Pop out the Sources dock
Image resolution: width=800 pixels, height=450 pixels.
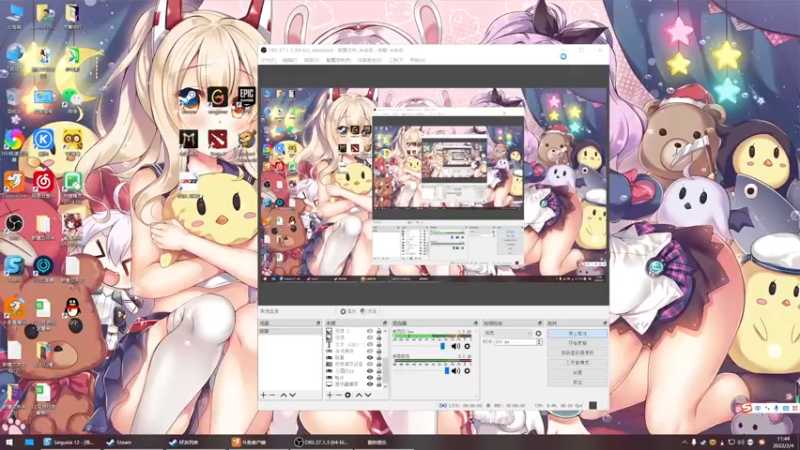pos(385,323)
